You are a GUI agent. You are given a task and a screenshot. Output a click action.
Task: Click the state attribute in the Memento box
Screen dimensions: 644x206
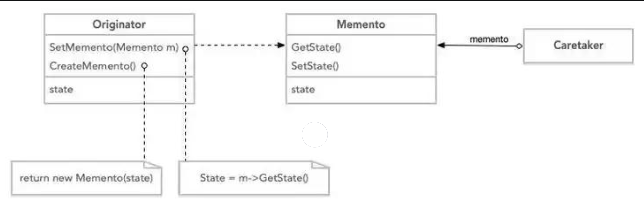(x=303, y=90)
